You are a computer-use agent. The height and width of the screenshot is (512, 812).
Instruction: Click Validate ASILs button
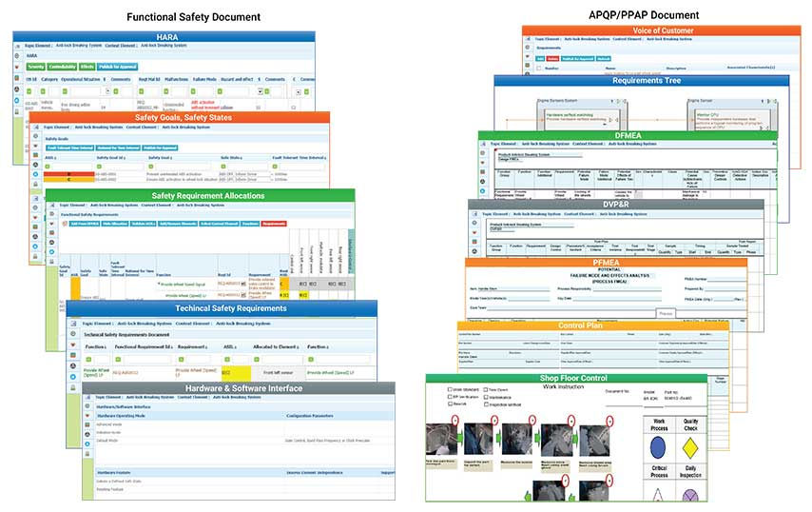pyautogui.click(x=143, y=224)
